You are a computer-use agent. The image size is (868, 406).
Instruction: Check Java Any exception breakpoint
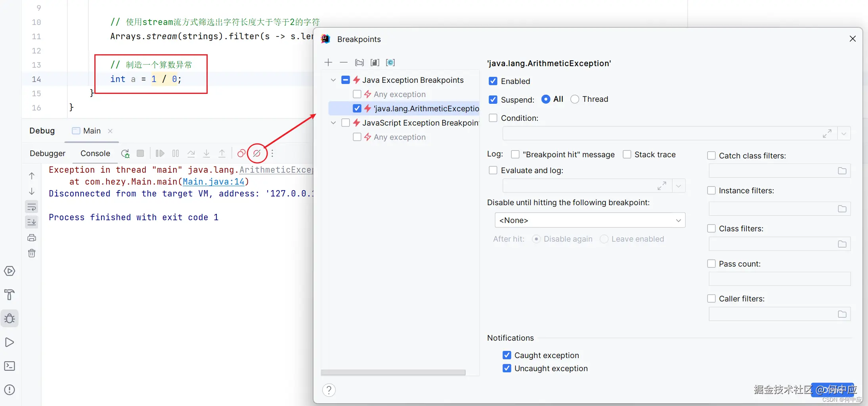point(357,94)
